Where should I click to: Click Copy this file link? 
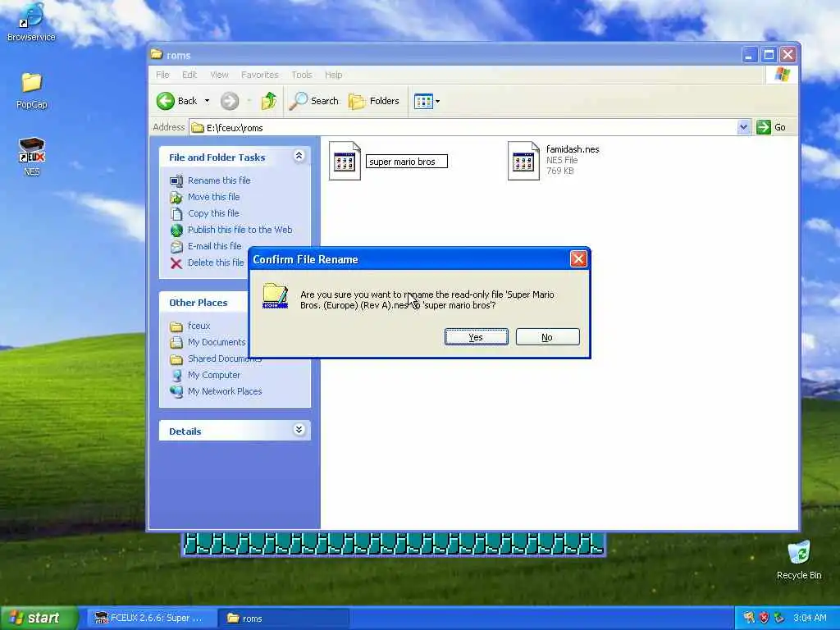tap(213, 213)
